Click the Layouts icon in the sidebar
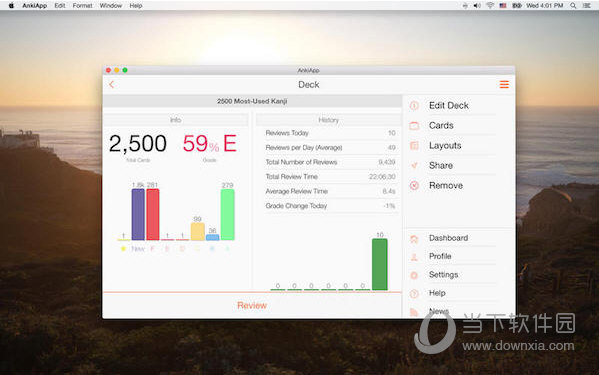 (x=414, y=145)
